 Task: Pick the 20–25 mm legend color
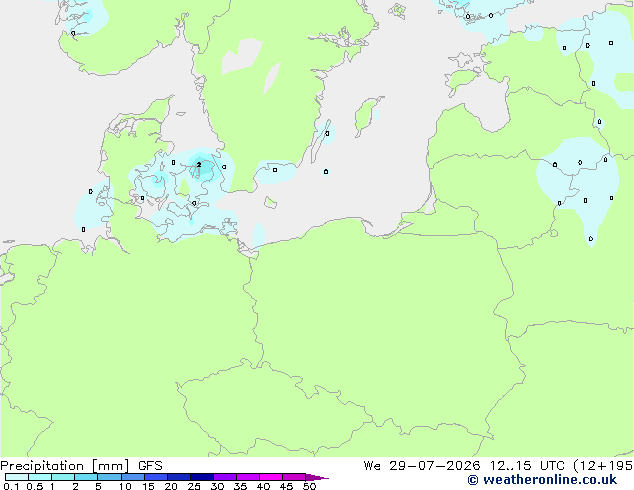(x=179, y=477)
